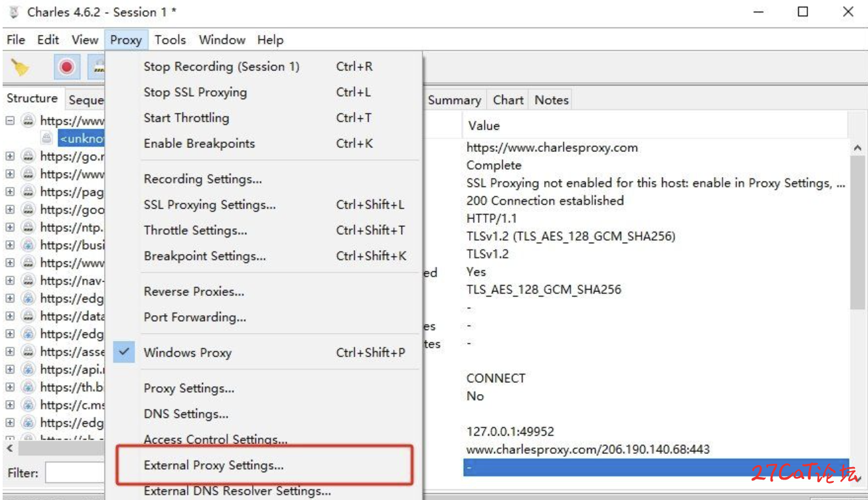Click the red record button in toolbar
This screenshot has width=868, height=500.
tap(66, 66)
